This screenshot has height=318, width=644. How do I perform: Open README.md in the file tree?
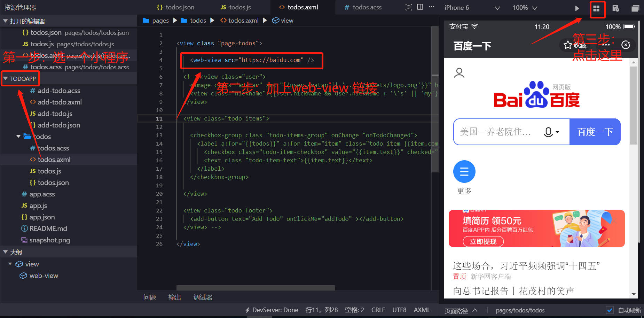coord(48,228)
